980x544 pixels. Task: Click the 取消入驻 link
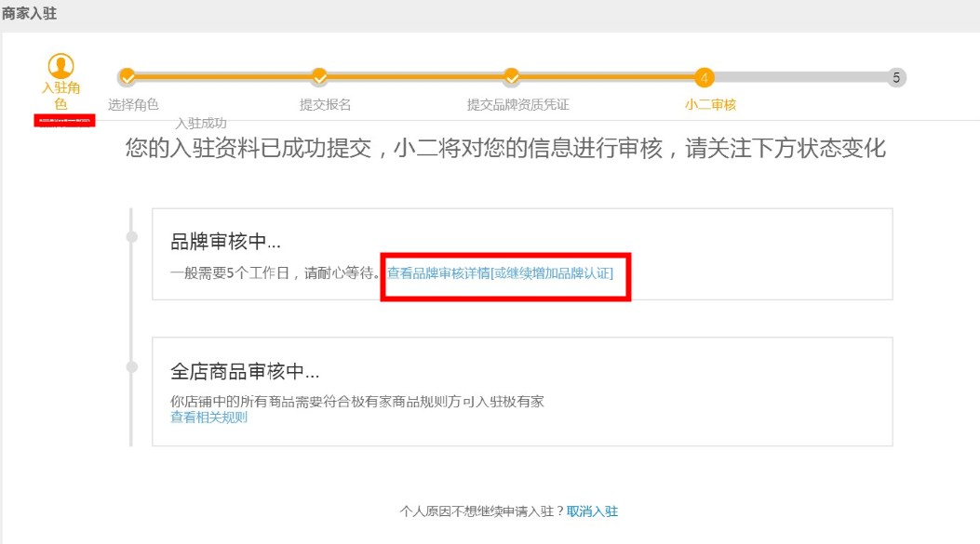pyautogui.click(x=592, y=511)
